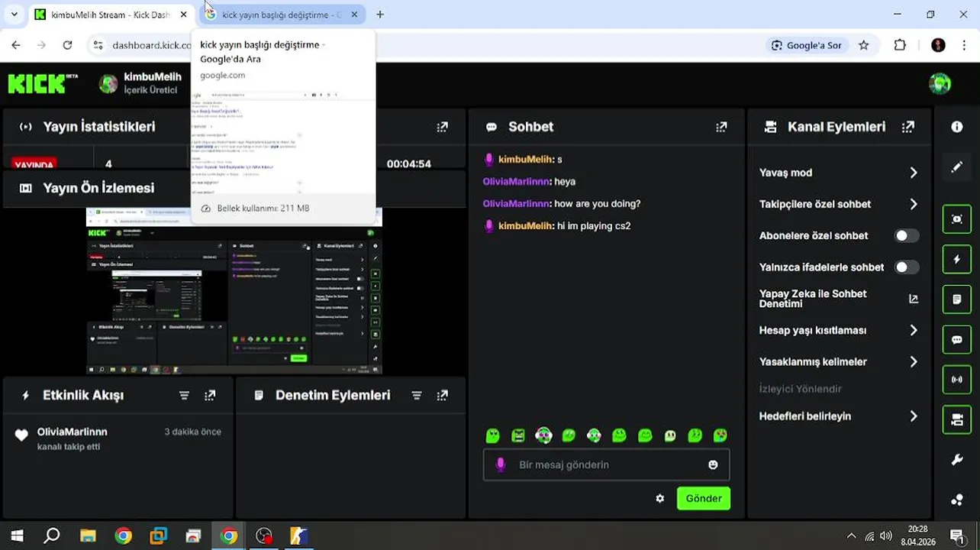
Task: Pop out the Denetim Eylemleri panel
Action: pyautogui.click(x=443, y=395)
